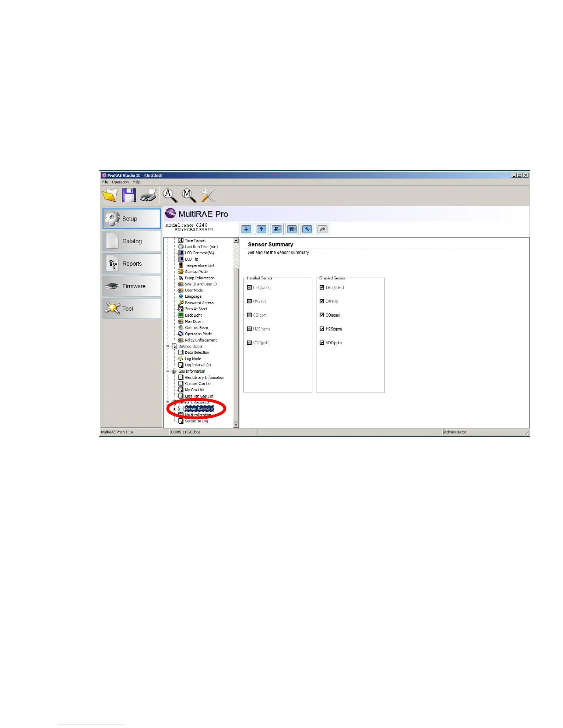563x728 pixels.
Task: Click OXY(%) checkbox in Installed Sensor
Action: pos(249,301)
